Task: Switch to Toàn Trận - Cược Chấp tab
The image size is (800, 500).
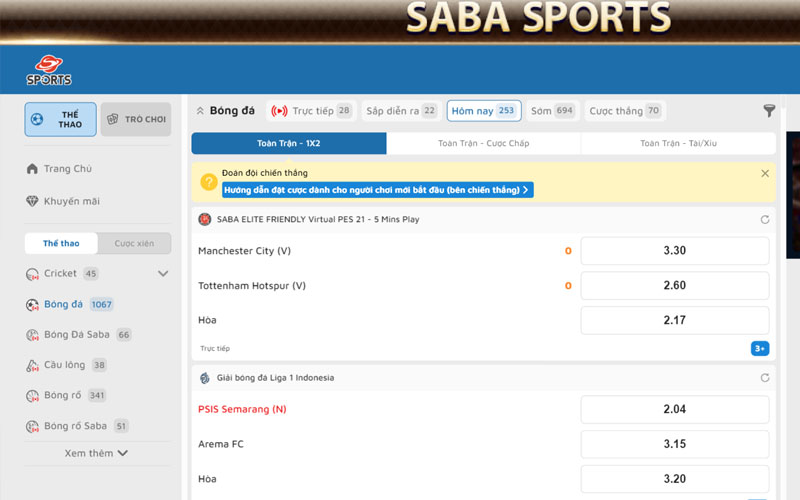Action: click(x=484, y=143)
